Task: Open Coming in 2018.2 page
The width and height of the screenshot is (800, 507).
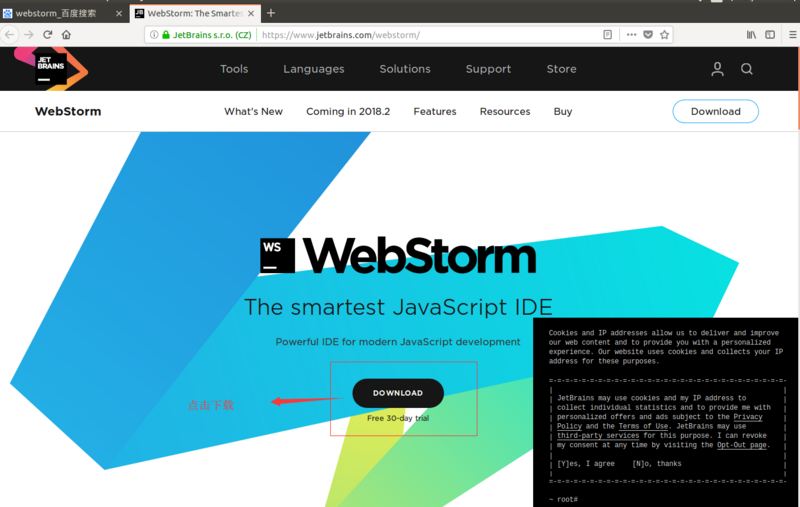Action: pyautogui.click(x=348, y=111)
